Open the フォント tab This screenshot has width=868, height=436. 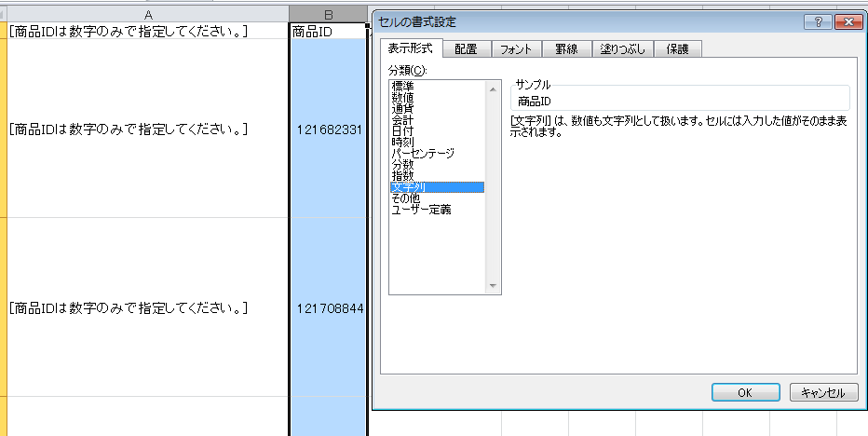pos(516,49)
